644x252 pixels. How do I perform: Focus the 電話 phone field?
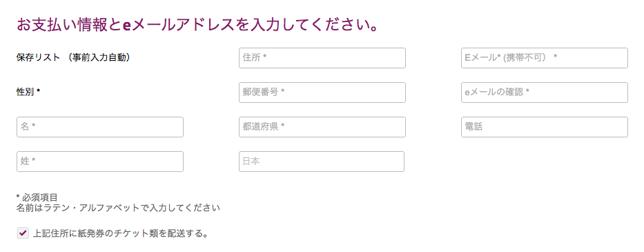[544, 127]
